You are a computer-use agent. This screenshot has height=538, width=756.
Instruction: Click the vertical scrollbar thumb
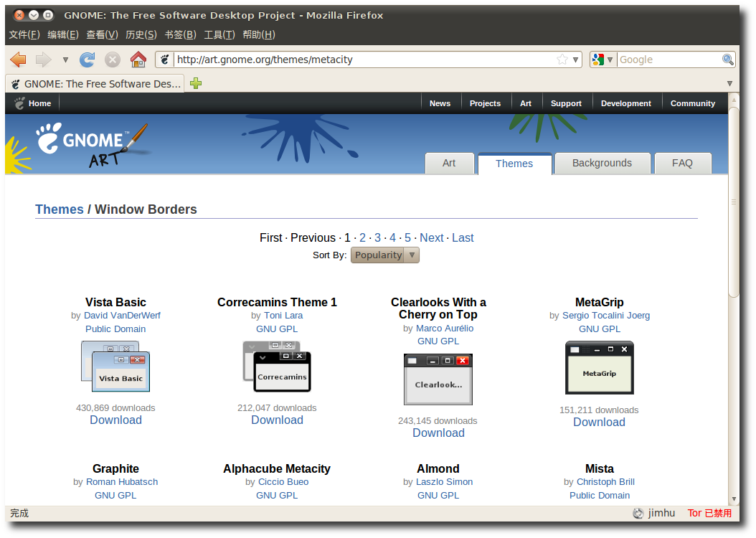tap(734, 202)
